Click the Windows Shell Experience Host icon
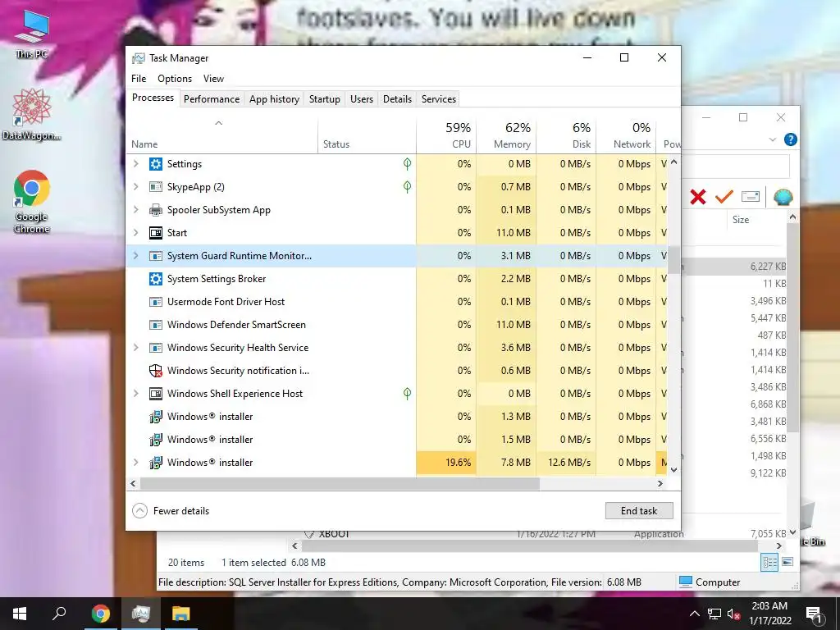This screenshot has width=840, height=630. [155, 394]
